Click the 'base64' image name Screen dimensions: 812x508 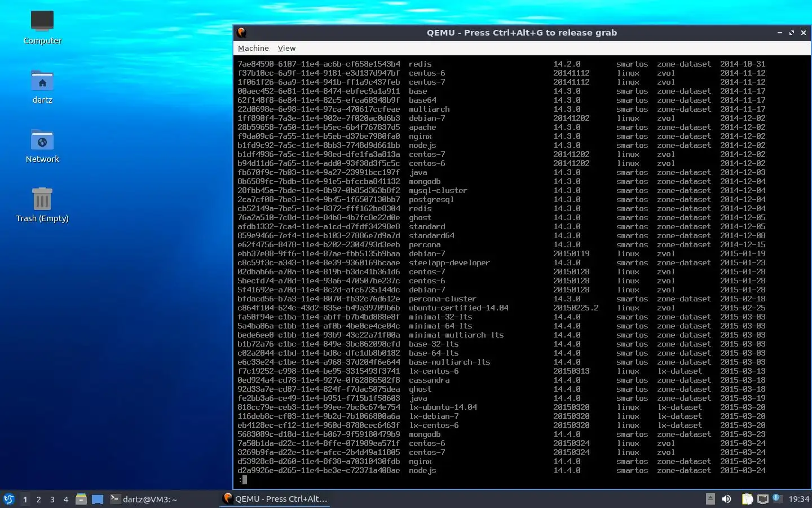(x=422, y=100)
